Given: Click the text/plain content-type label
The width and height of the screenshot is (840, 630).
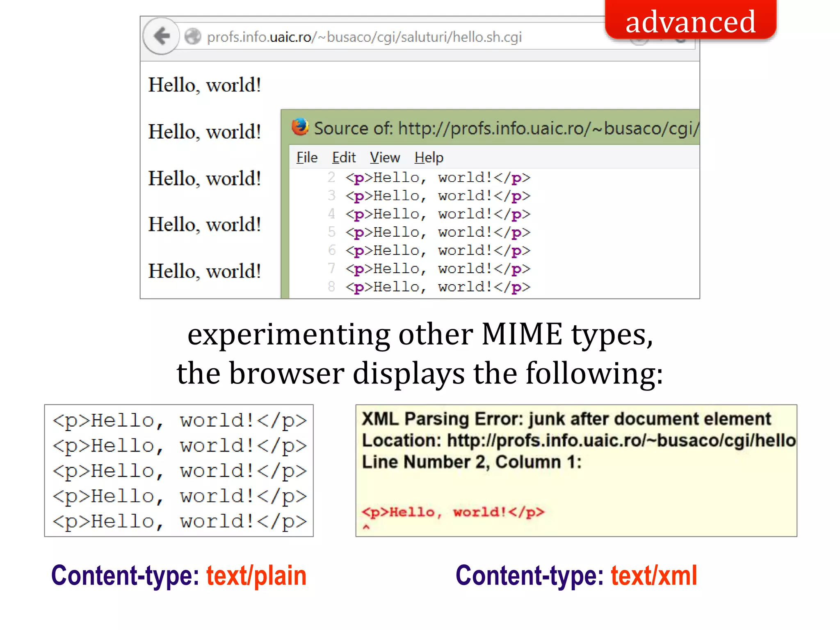Looking at the screenshot, I should pyautogui.click(x=256, y=575).
